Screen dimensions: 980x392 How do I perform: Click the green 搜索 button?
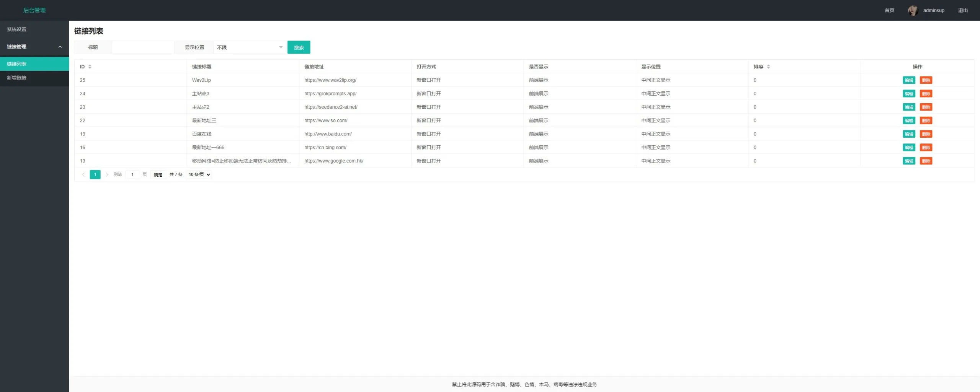[299, 47]
